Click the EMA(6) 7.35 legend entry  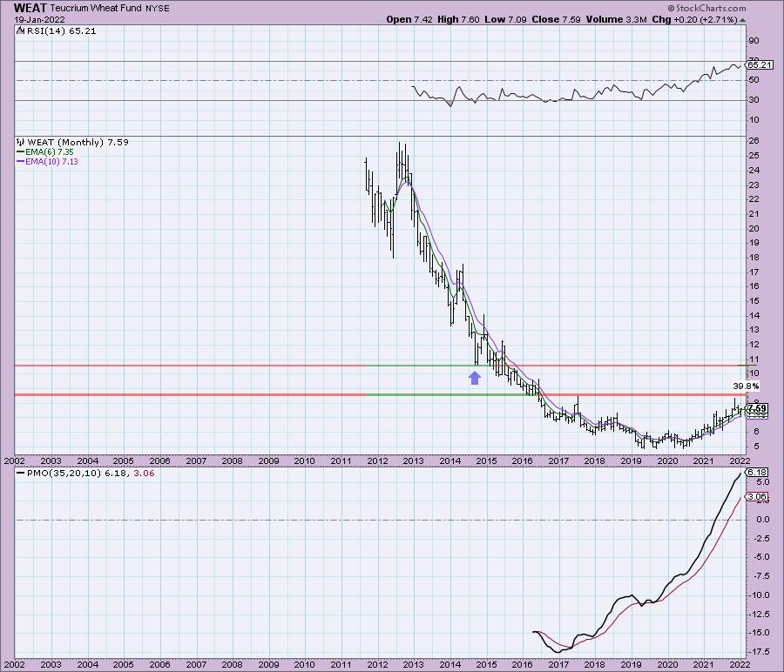click(49, 151)
